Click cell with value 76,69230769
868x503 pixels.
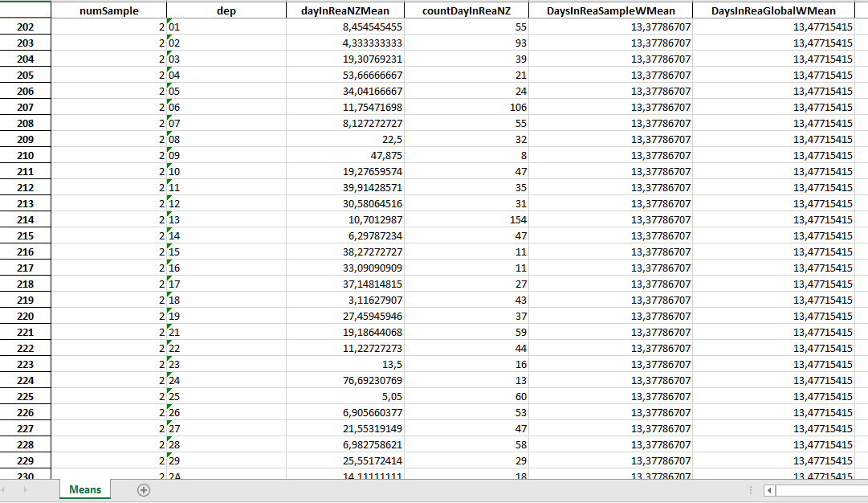[x=345, y=381]
